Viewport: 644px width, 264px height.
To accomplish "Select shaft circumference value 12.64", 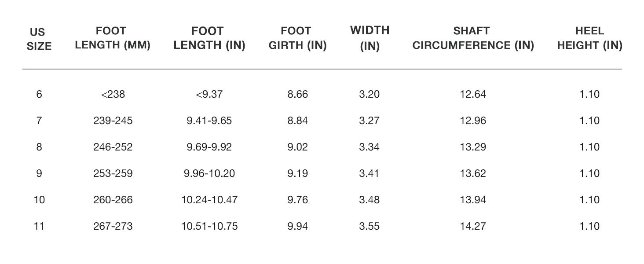I will click(x=473, y=94).
